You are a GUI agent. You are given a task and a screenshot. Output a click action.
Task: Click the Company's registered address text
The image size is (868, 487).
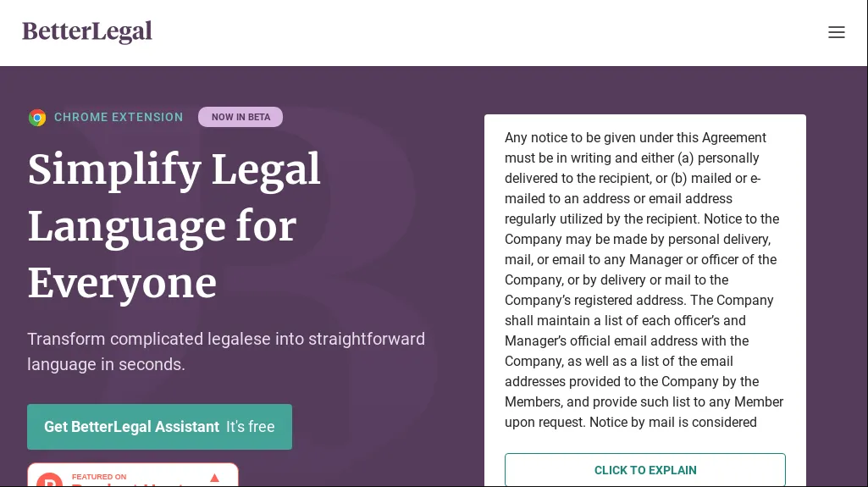point(593,301)
